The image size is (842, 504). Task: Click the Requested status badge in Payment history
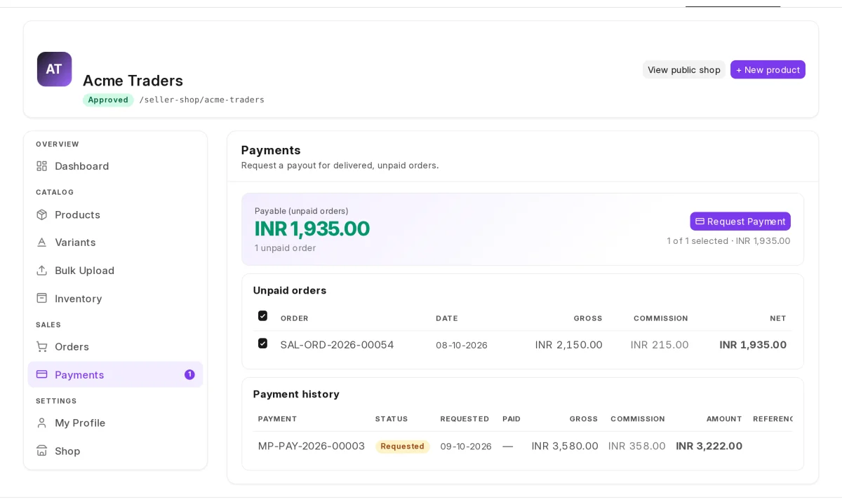coord(403,447)
